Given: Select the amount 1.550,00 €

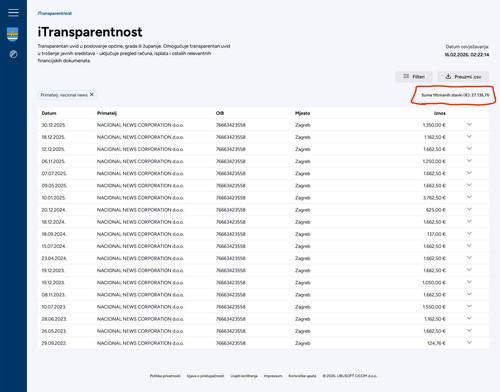Looking at the screenshot, I should [434, 307].
